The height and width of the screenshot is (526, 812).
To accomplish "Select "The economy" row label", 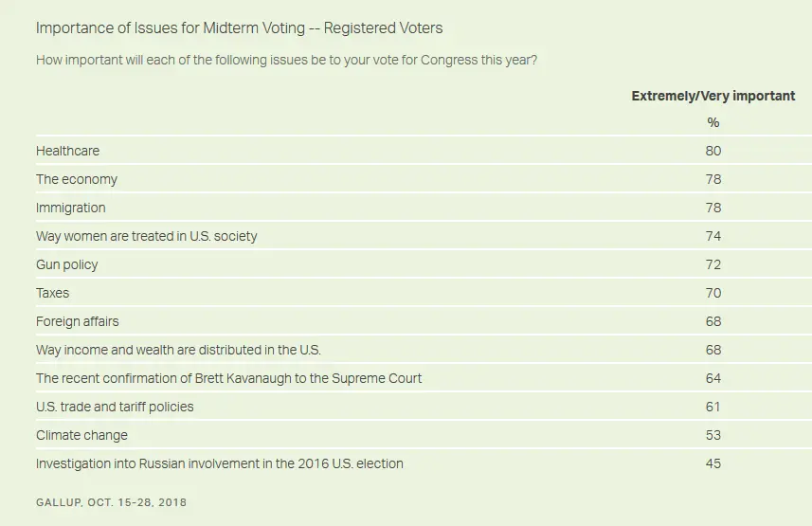I will 77,179.
